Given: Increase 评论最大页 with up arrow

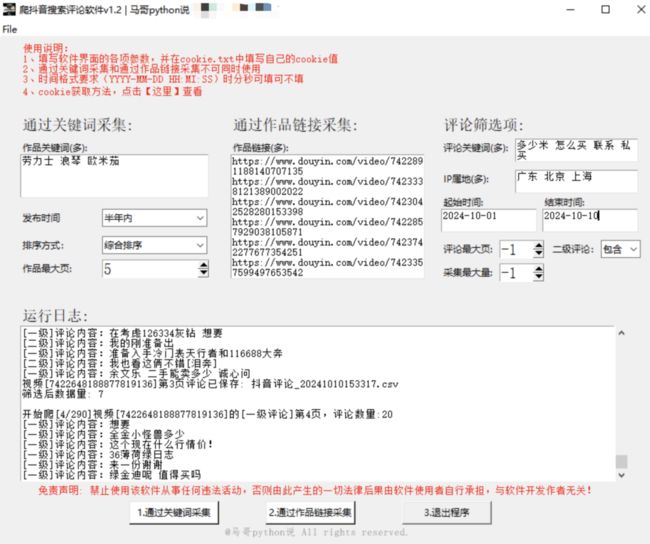Looking at the screenshot, I should pyautogui.click(x=538, y=245).
